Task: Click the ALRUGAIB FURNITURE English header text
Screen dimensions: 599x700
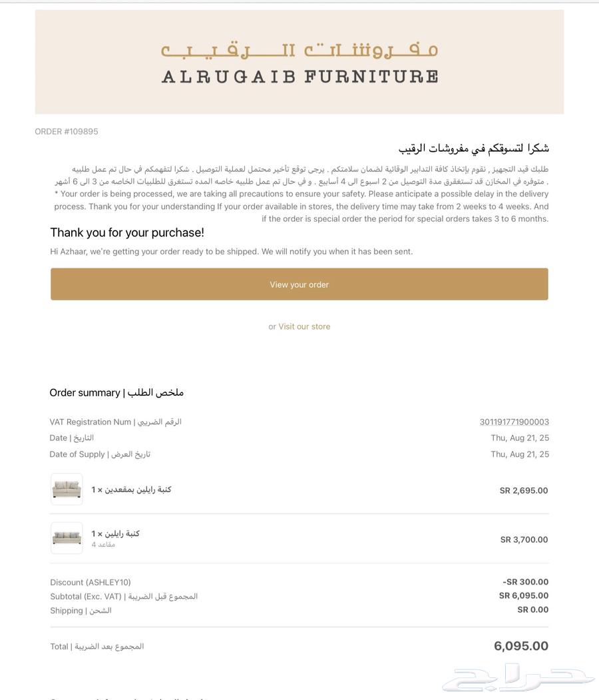Action: pos(299,76)
